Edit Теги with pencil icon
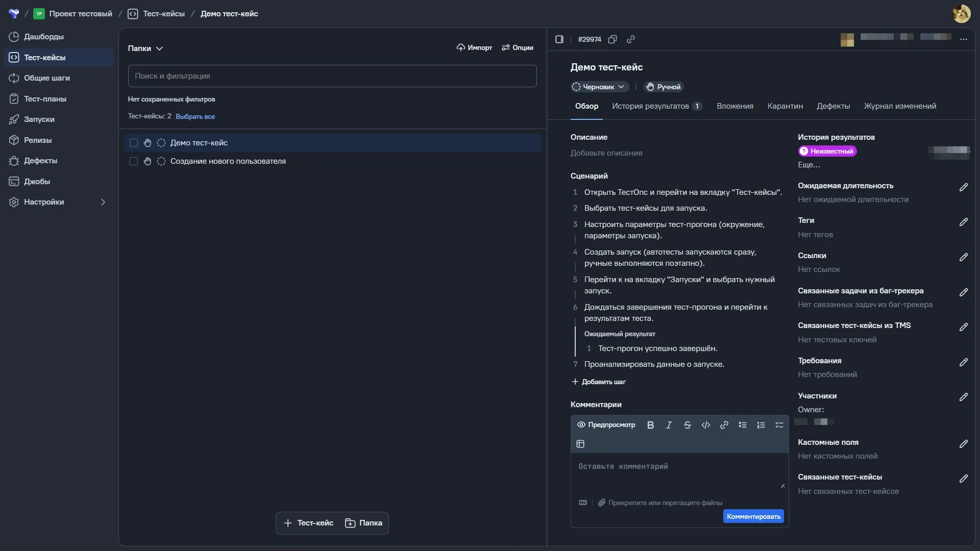 coord(964,222)
